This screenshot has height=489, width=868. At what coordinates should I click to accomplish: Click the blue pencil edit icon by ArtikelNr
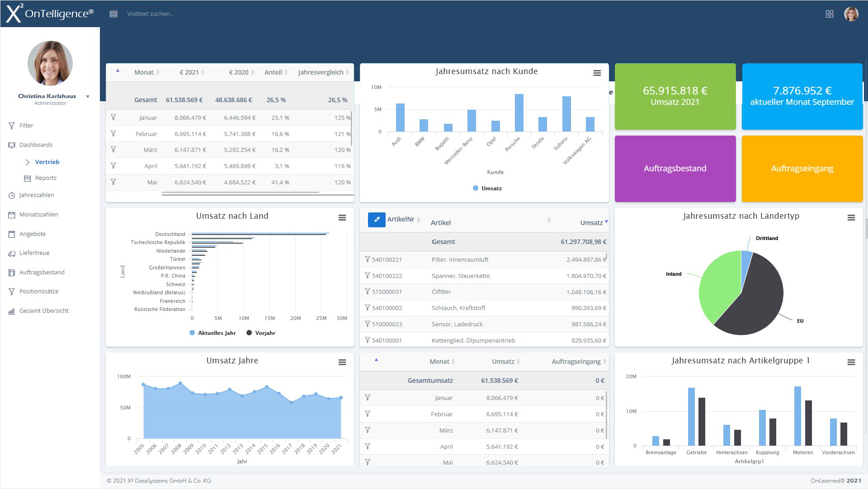(376, 220)
